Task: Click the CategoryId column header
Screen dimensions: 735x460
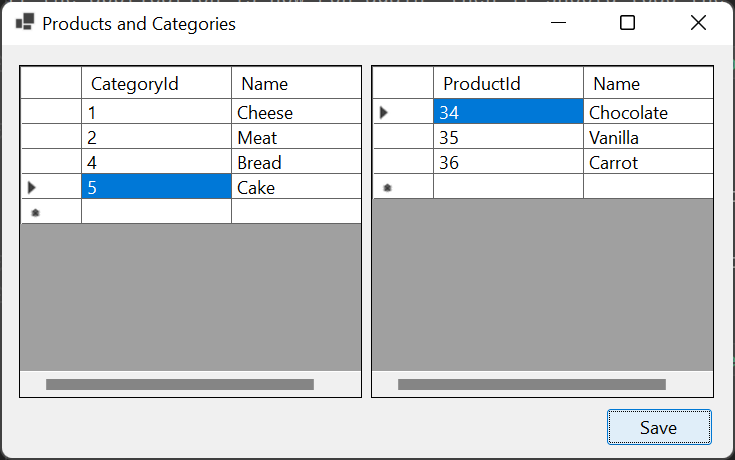Action: coord(156,84)
